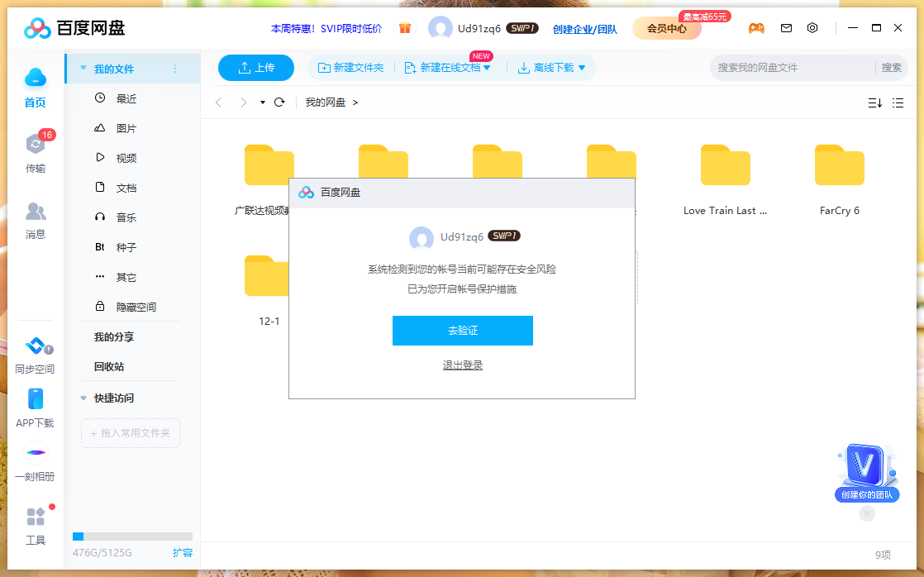Open the 新建在线文档 dropdown arrow

click(487, 69)
